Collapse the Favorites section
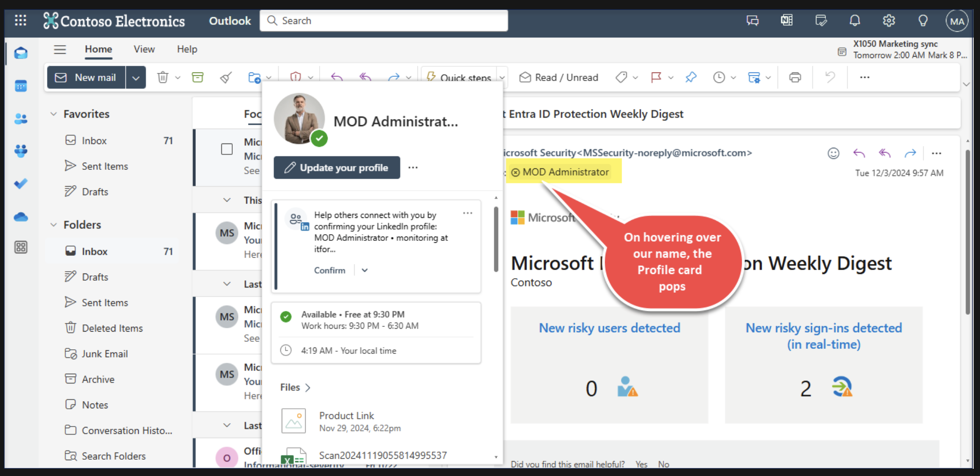The image size is (980, 476). point(54,114)
